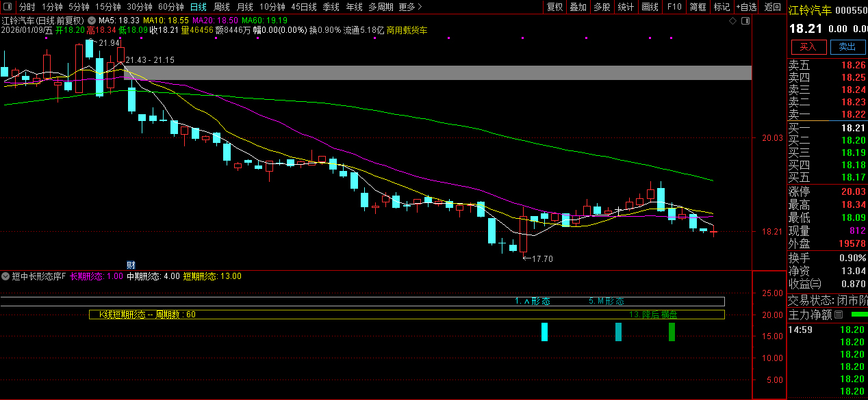The height and width of the screenshot is (400, 868).
Task: Click the 买三 price 18.19
Action: click(x=853, y=152)
